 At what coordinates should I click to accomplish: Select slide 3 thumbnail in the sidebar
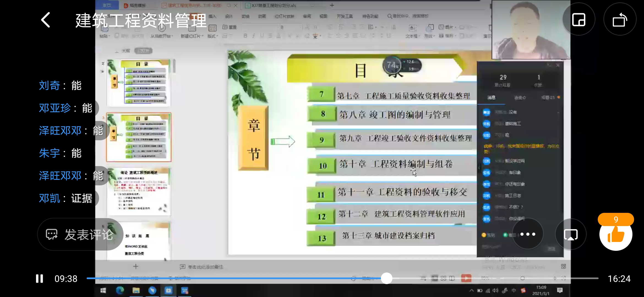pyautogui.click(x=139, y=136)
